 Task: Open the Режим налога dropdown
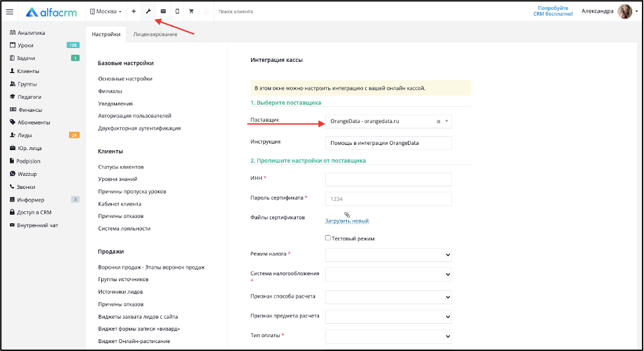click(388, 255)
